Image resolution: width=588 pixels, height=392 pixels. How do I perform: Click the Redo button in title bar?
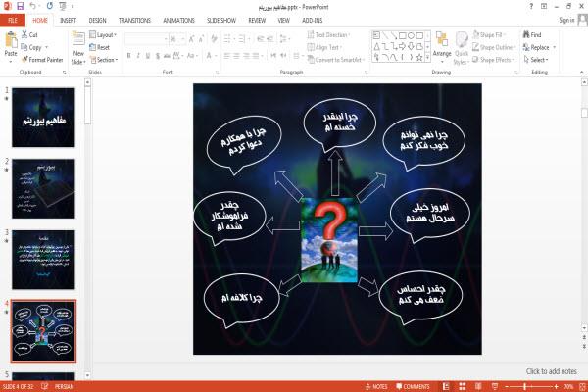(x=50, y=6)
